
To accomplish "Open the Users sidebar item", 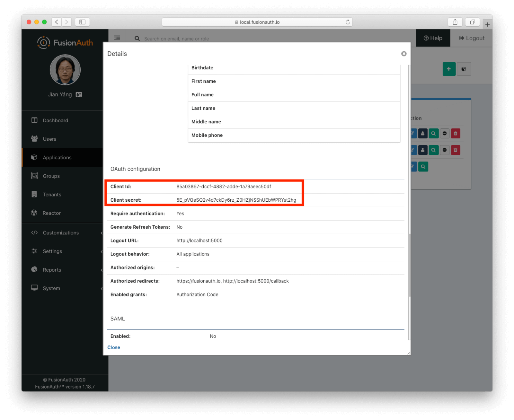I will tap(62, 139).
